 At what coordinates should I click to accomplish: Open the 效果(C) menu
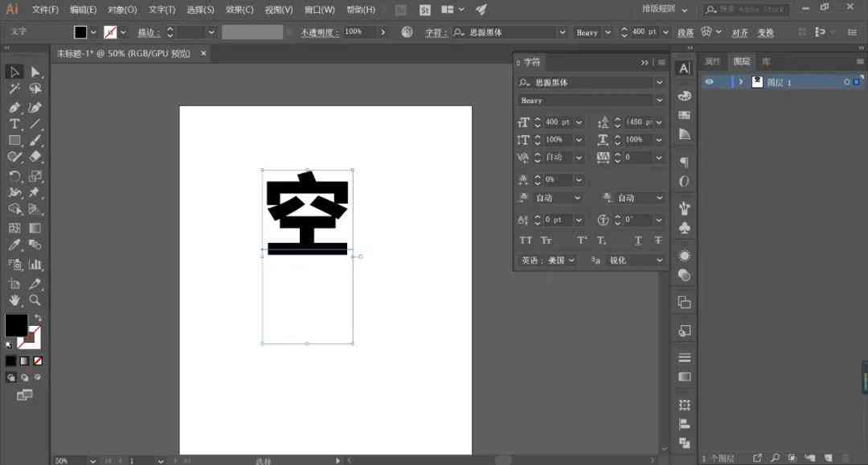[x=240, y=10]
